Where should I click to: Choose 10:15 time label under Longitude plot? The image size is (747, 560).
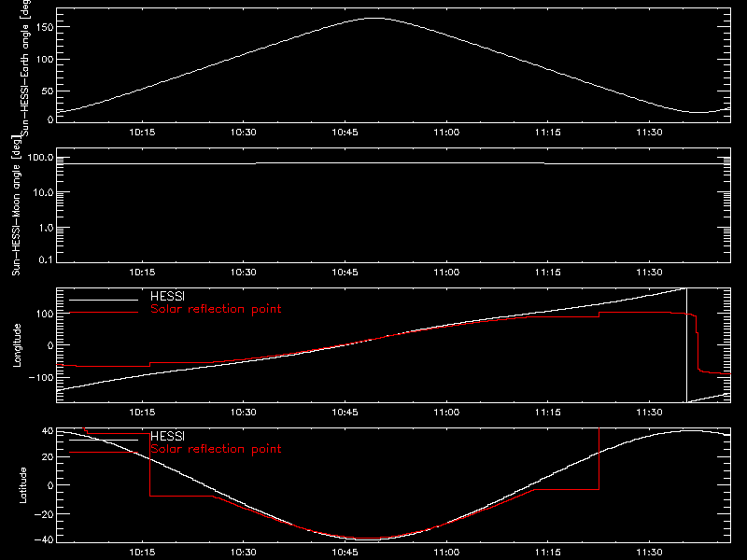pos(142,412)
